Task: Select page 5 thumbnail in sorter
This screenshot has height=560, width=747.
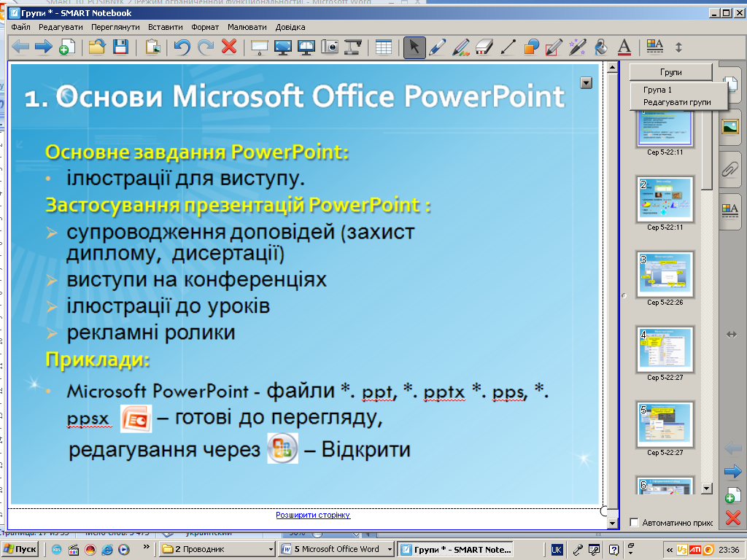Action: point(665,424)
